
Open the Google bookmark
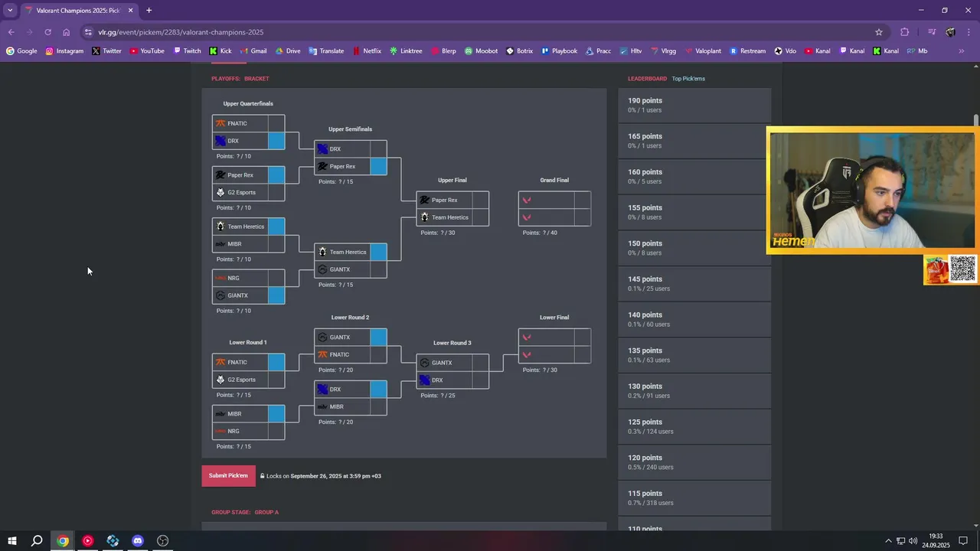click(21, 51)
